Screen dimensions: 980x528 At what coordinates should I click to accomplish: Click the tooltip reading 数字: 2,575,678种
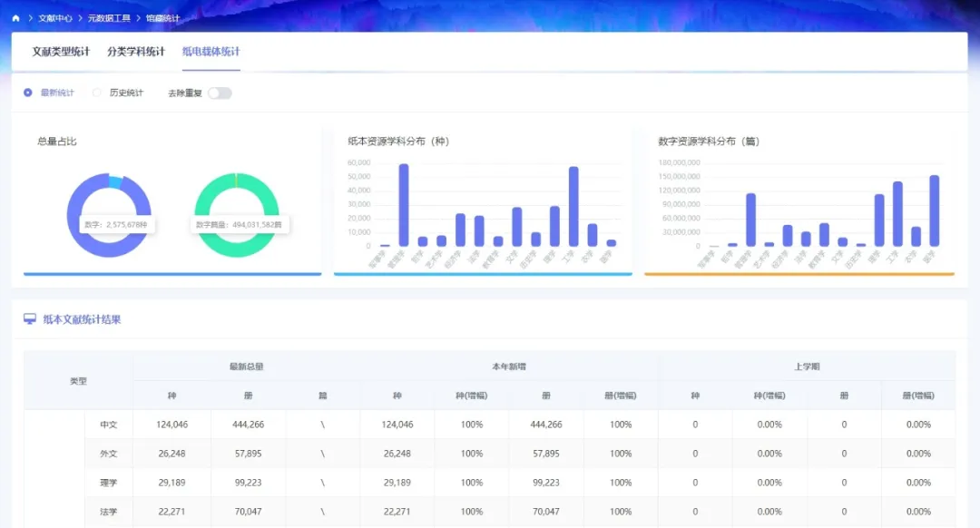[116, 224]
